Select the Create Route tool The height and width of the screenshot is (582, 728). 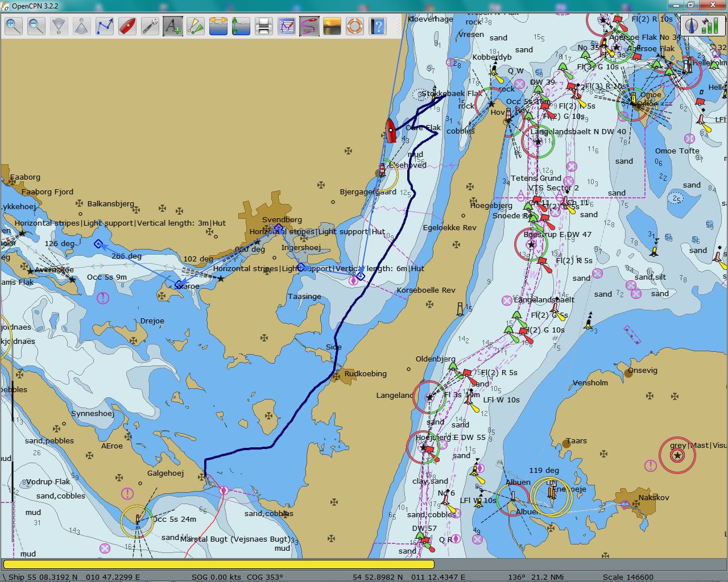pyautogui.click(x=105, y=26)
